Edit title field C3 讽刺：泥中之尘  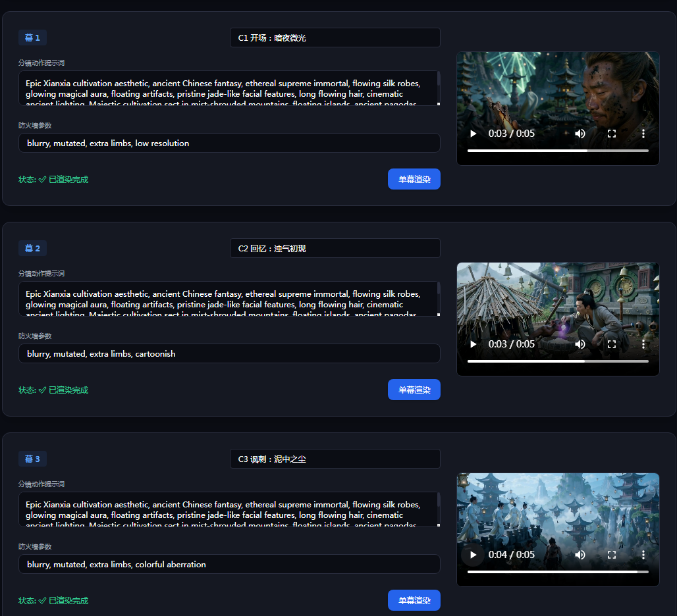click(x=335, y=459)
